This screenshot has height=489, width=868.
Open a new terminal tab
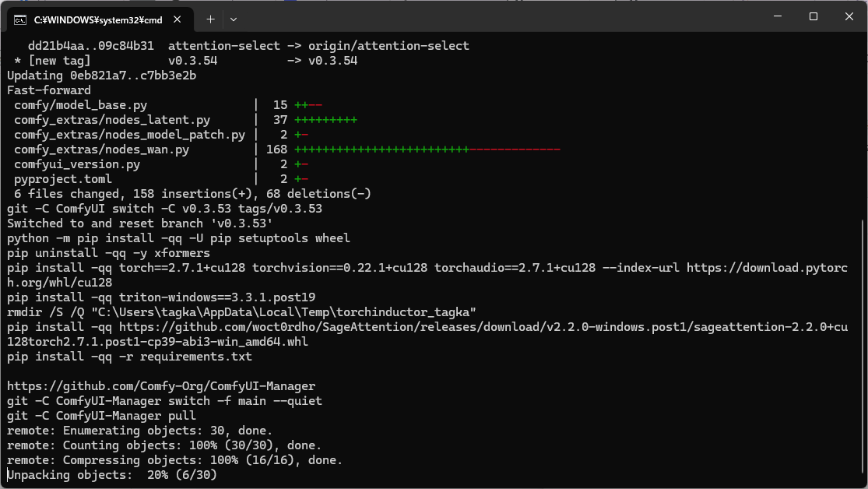click(x=210, y=19)
